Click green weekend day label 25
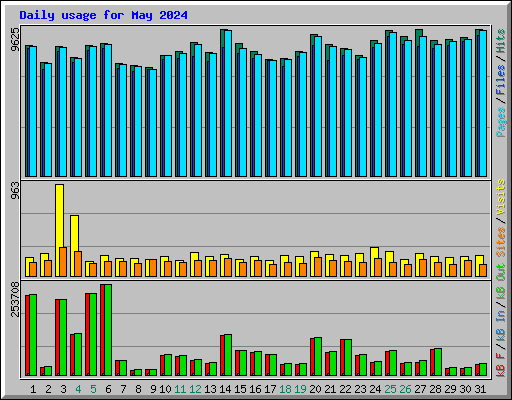This screenshot has height=400, width=512. point(390,389)
